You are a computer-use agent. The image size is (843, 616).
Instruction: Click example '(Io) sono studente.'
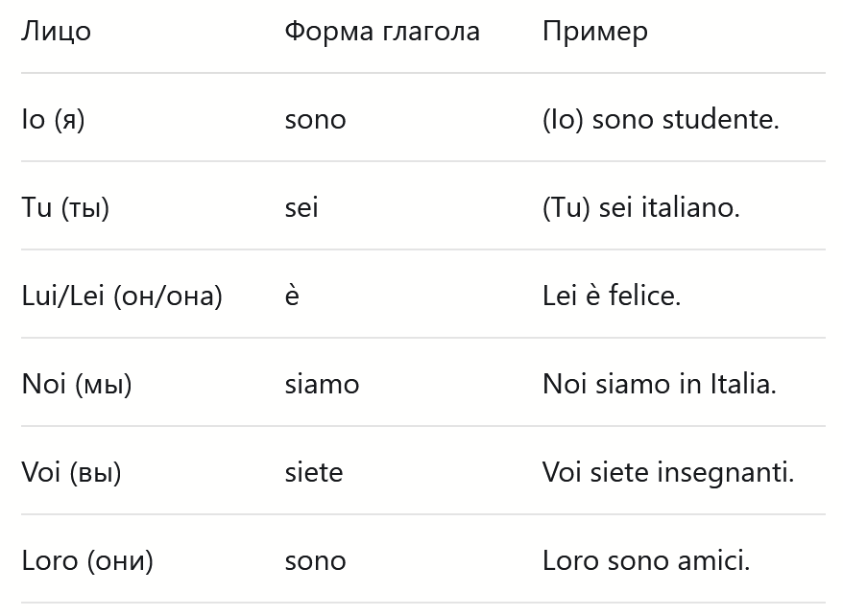(x=661, y=120)
